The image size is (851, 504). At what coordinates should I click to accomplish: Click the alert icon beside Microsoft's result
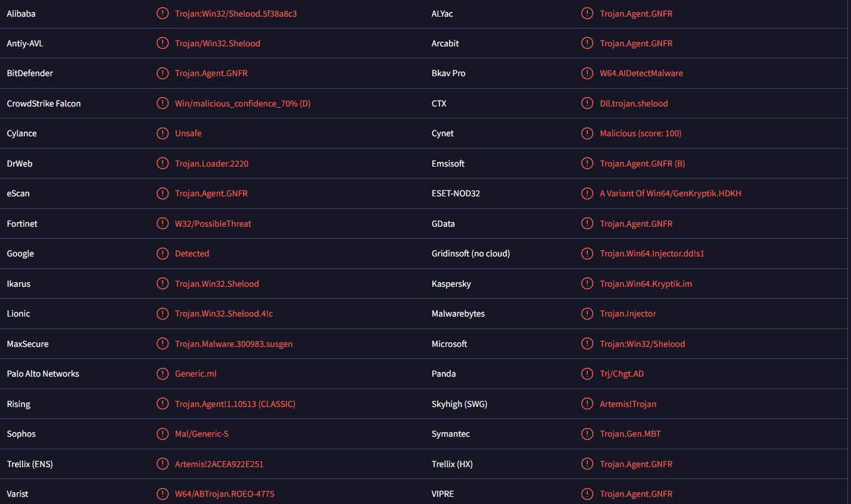pos(587,343)
